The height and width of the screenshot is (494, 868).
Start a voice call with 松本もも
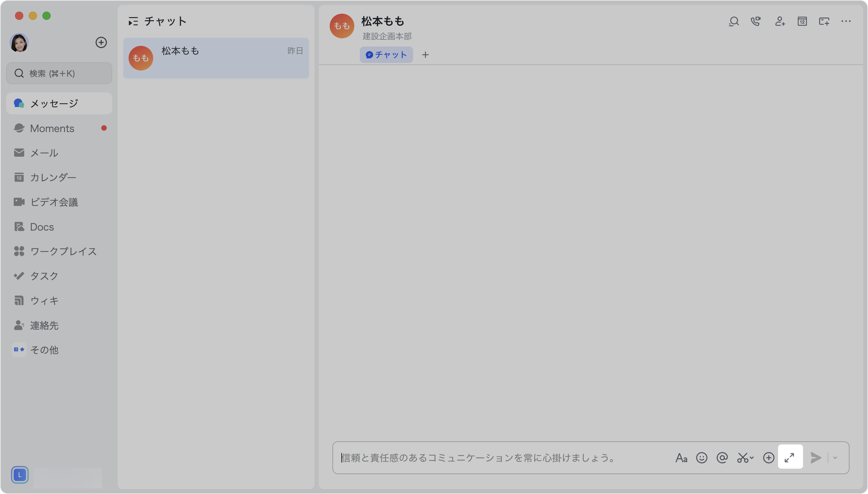click(756, 22)
